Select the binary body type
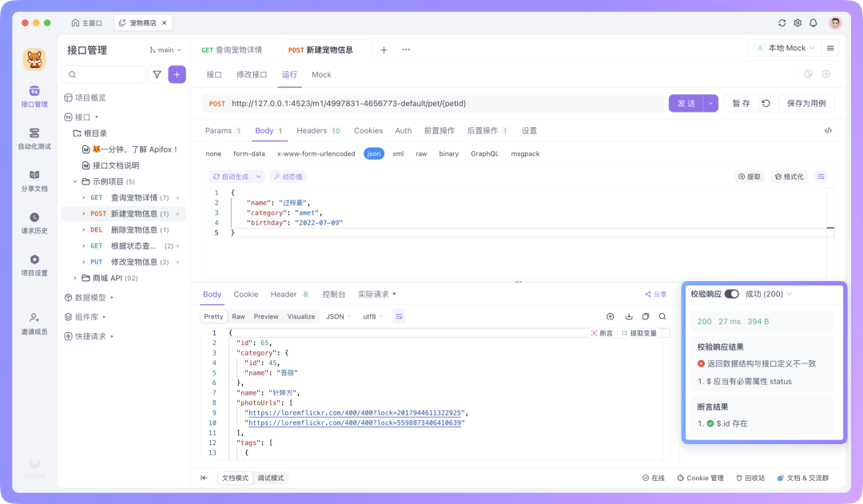863x504 pixels. point(448,153)
